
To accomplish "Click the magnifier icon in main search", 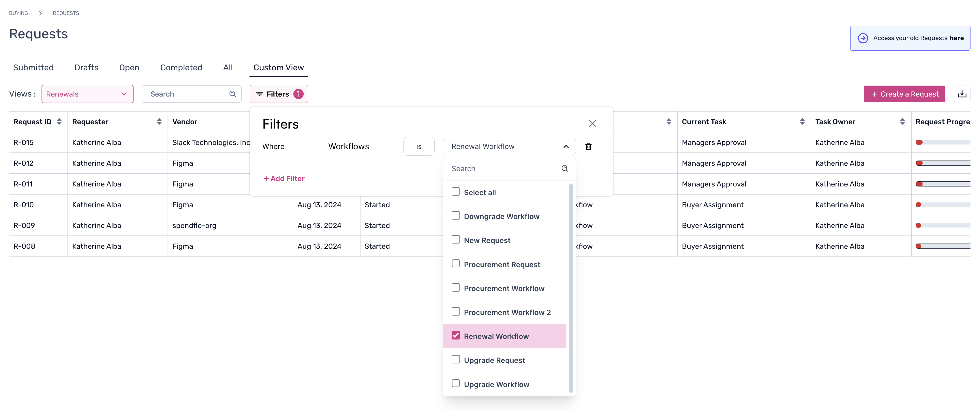I will pos(232,94).
